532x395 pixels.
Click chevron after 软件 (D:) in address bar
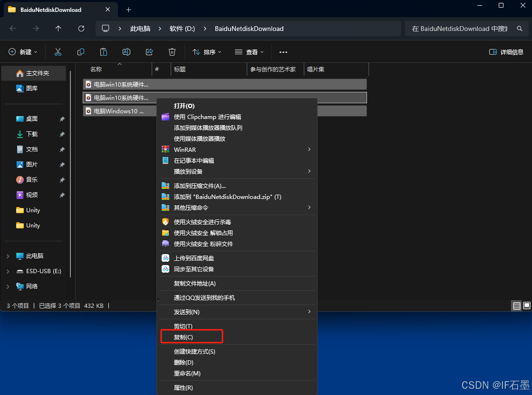coord(205,29)
